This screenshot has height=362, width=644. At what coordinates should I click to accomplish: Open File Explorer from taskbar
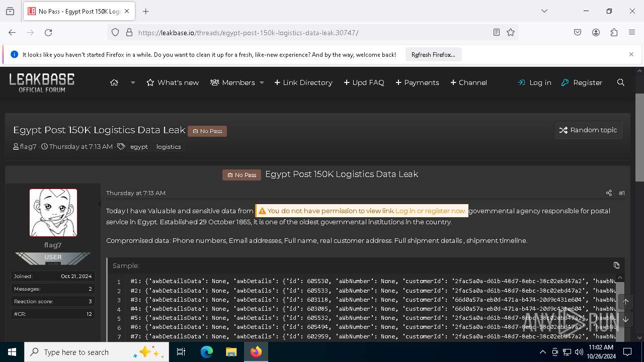tap(231, 352)
